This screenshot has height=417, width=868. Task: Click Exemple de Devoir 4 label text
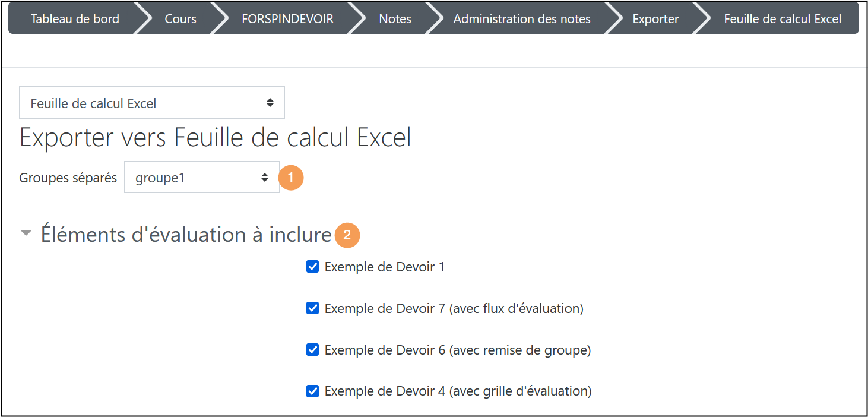pyautogui.click(x=458, y=391)
